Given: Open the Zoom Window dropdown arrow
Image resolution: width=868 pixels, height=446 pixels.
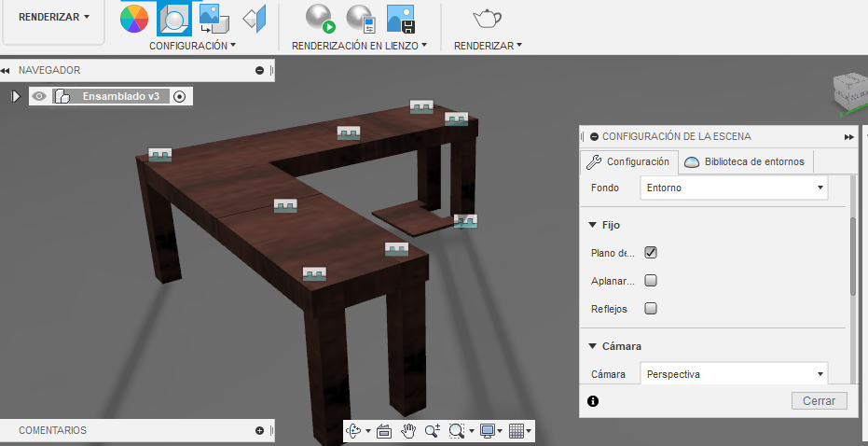Looking at the screenshot, I should [x=471, y=431].
